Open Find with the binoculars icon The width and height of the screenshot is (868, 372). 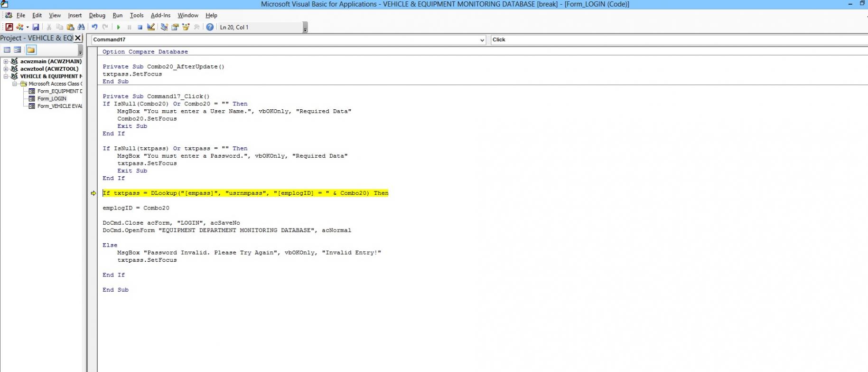tap(81, 27)
